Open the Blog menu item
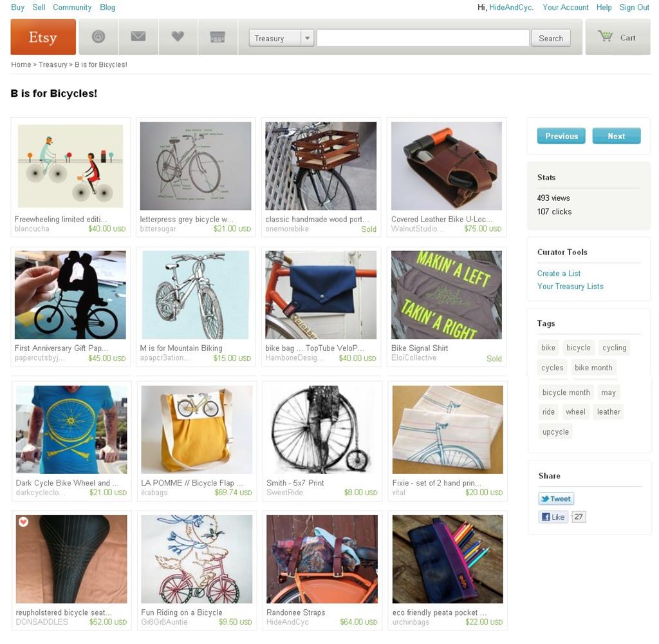Viewport: 659px width, 644px height. coord(107,7)
